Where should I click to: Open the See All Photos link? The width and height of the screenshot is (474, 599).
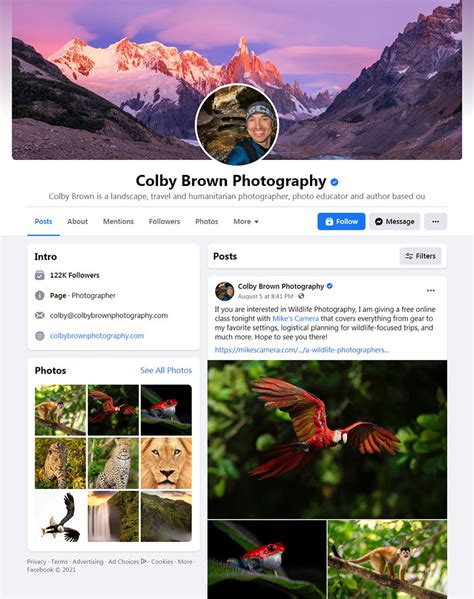[166, 371]
